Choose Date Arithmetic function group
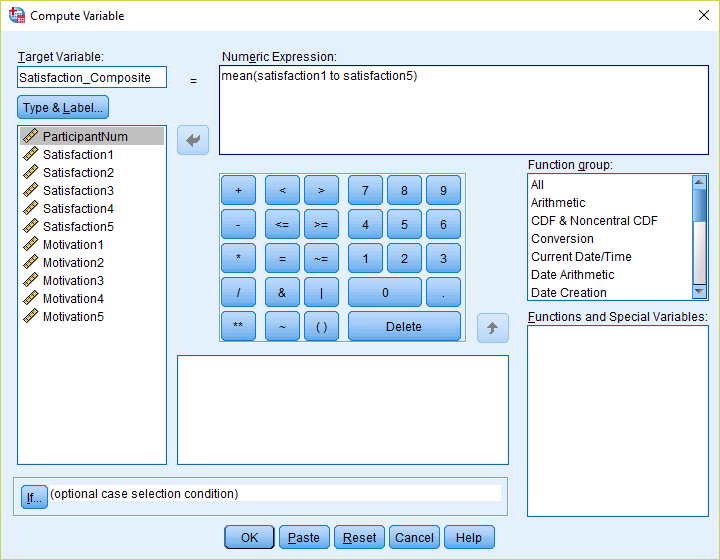 tap(572, 275)
